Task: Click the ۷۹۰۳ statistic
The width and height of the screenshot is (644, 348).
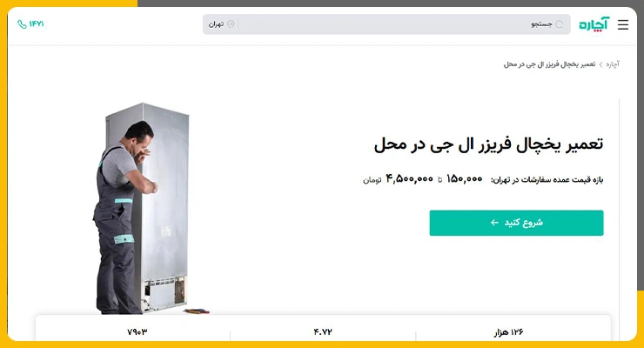Action: tap(138, 331)
